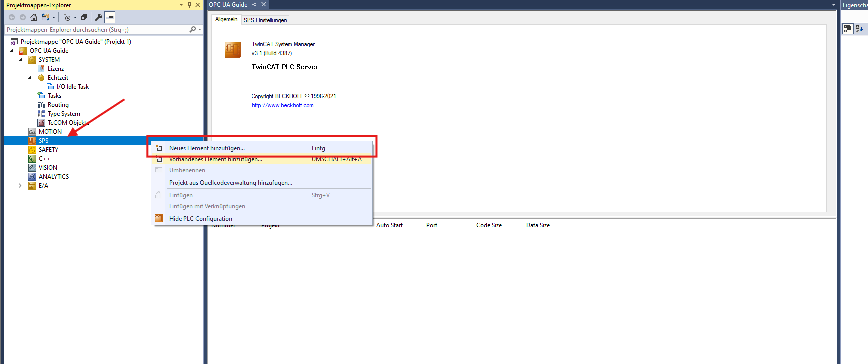
Task: Click the Lizenz node icon
Action: (x=41, y=69)
